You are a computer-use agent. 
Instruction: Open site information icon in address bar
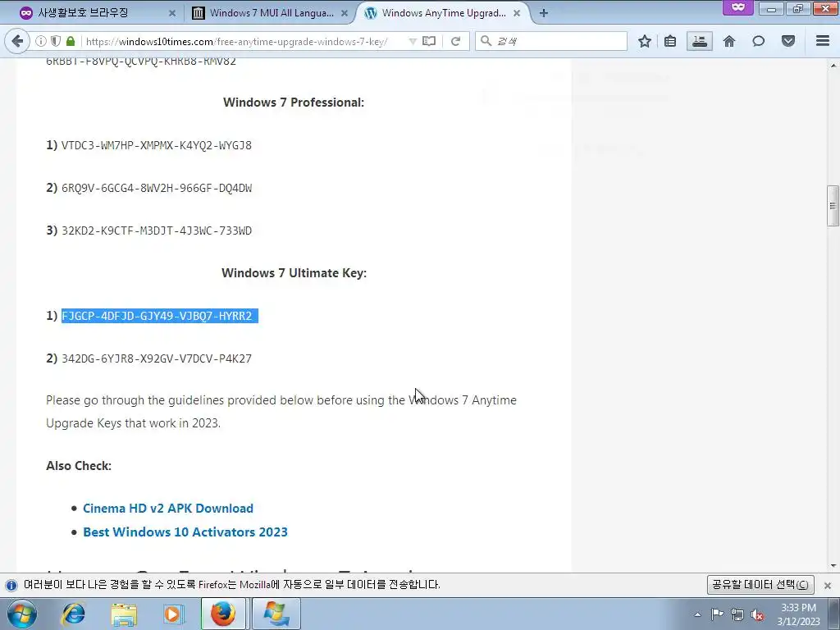[41, 41]
